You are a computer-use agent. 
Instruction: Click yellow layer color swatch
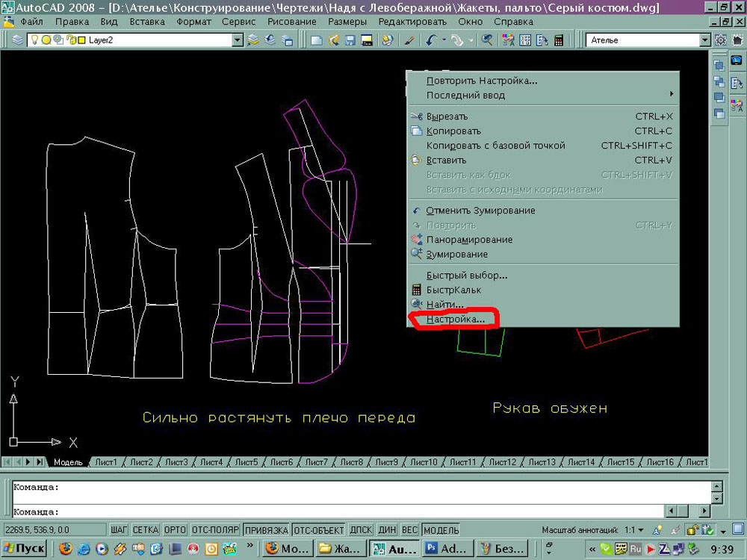[81, 40]
